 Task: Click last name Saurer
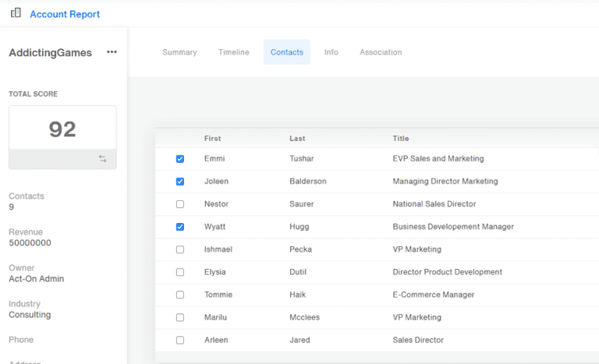pyautogui.click(x=301, y=204)
